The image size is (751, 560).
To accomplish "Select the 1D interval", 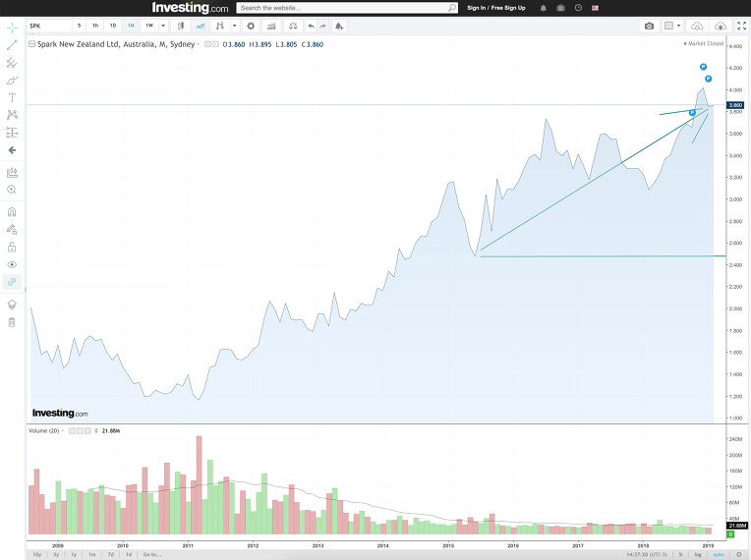I will point(113,26).
